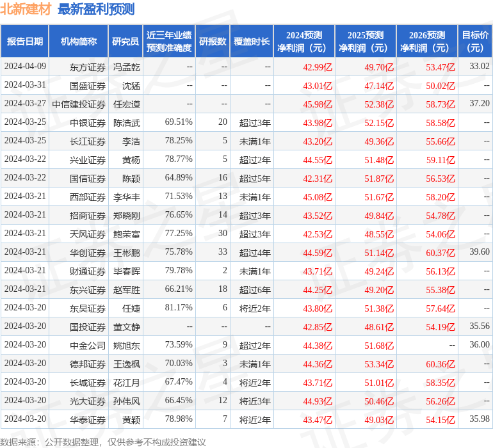Click researcher name 王彬鹏
493x448 pixels.
127,253
